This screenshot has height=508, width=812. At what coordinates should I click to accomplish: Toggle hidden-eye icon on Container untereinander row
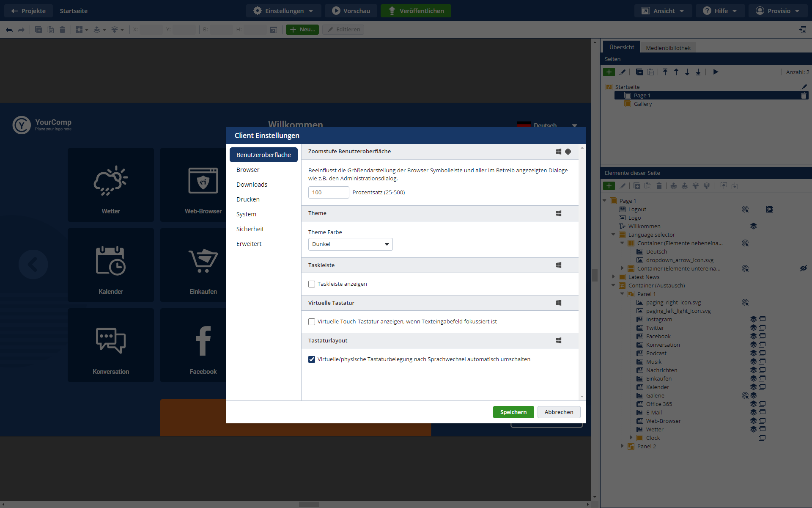803,268
